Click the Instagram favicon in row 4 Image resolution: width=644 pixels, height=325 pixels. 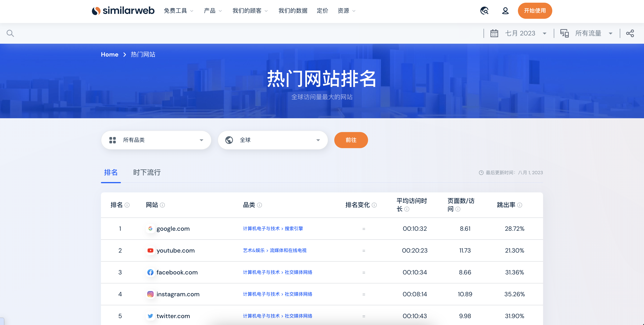tap(150, 294)
